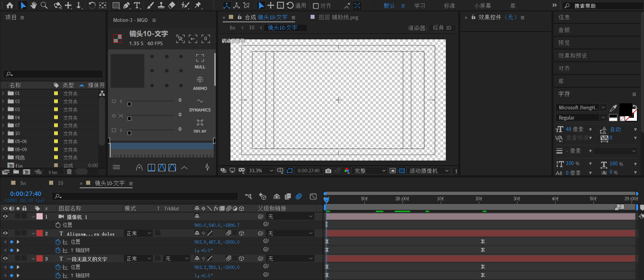Toggle keyframe diamond for layer 2 Y 轴旋转
Viewport: 644px width, 280px height.
click(11, 250)
